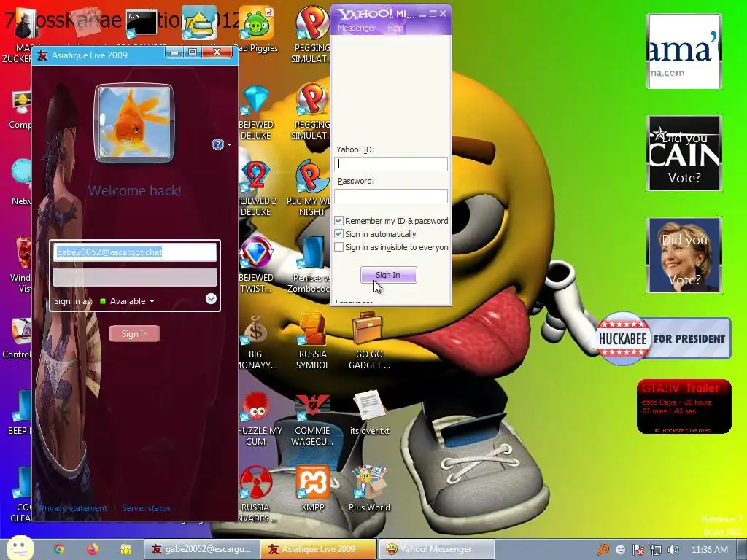The image size is (747, 560).
Task: Open the volume speaker tray icon
Action: [x=673, y=550]
